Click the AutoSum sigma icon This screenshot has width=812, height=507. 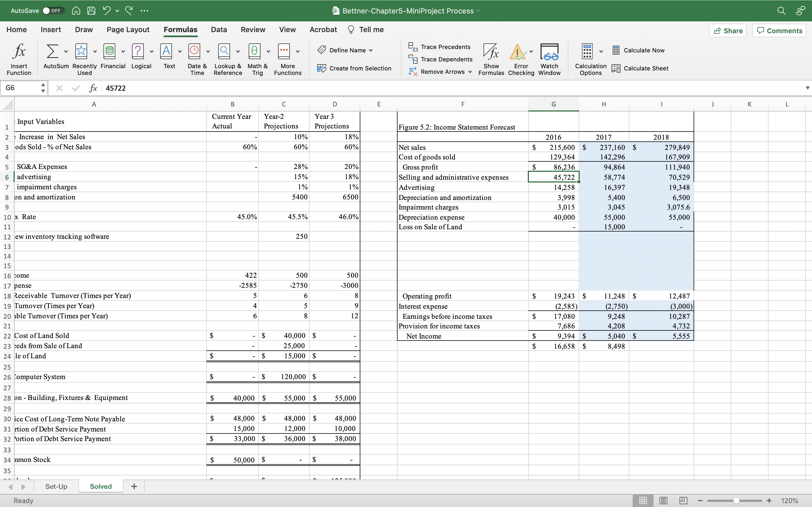click(x=52, y=51)
